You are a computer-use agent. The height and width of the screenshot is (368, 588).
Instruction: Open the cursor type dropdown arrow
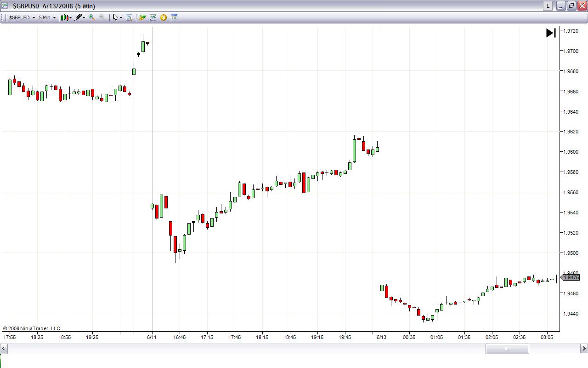click(121, 18)
